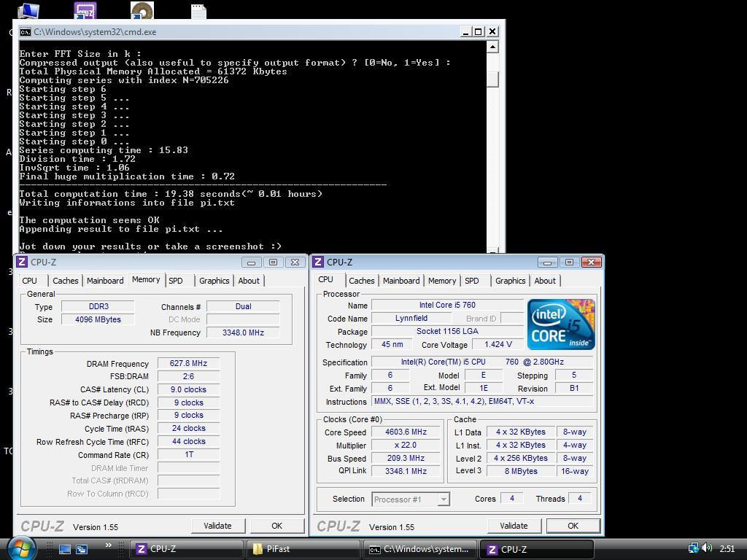Click OK in the CPU tab window

tap(573, 526)
